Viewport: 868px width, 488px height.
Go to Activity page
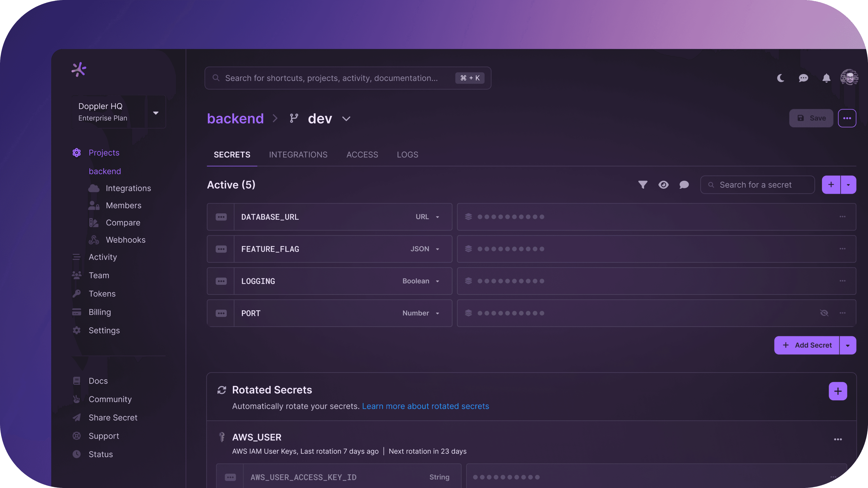103,257
